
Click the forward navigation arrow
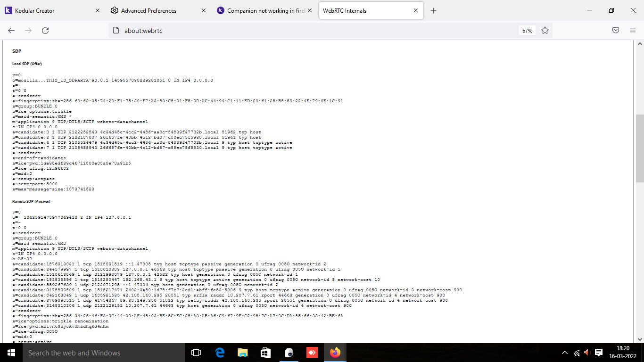click(28, 30)
